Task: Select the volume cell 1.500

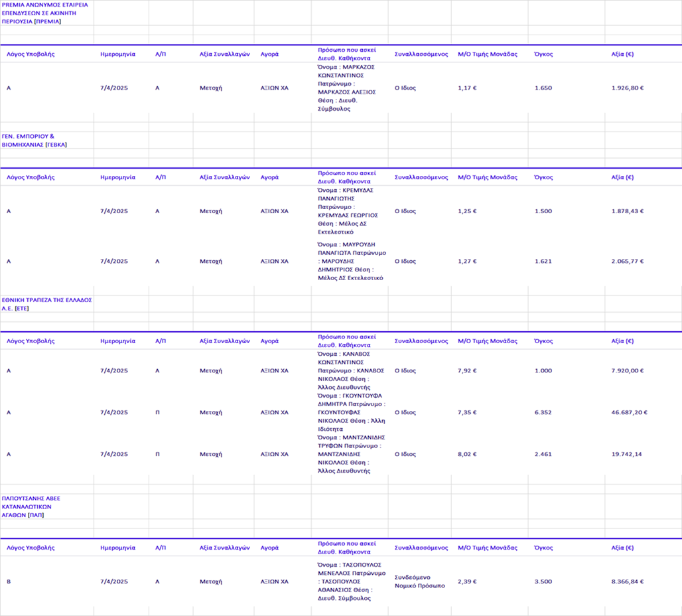Action: click(x=543, y=211)
